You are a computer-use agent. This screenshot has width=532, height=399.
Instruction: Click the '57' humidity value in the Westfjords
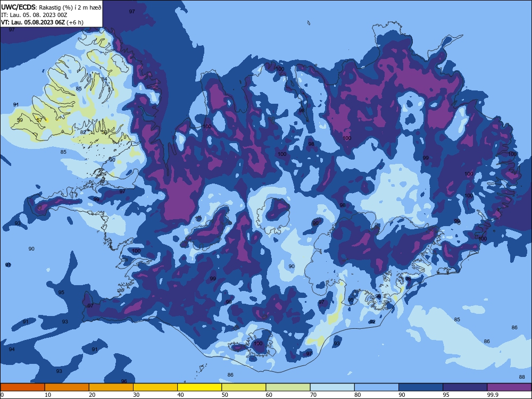pos(39,120)
